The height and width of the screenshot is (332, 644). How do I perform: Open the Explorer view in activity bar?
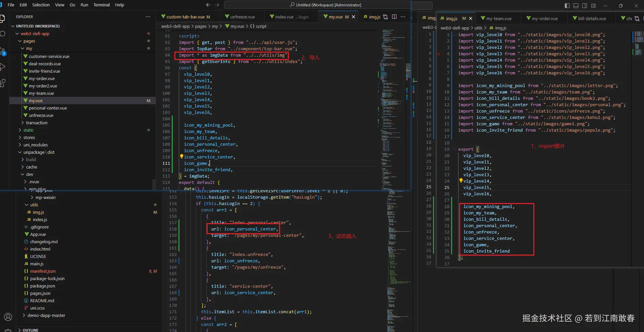[x=2, y=18]
